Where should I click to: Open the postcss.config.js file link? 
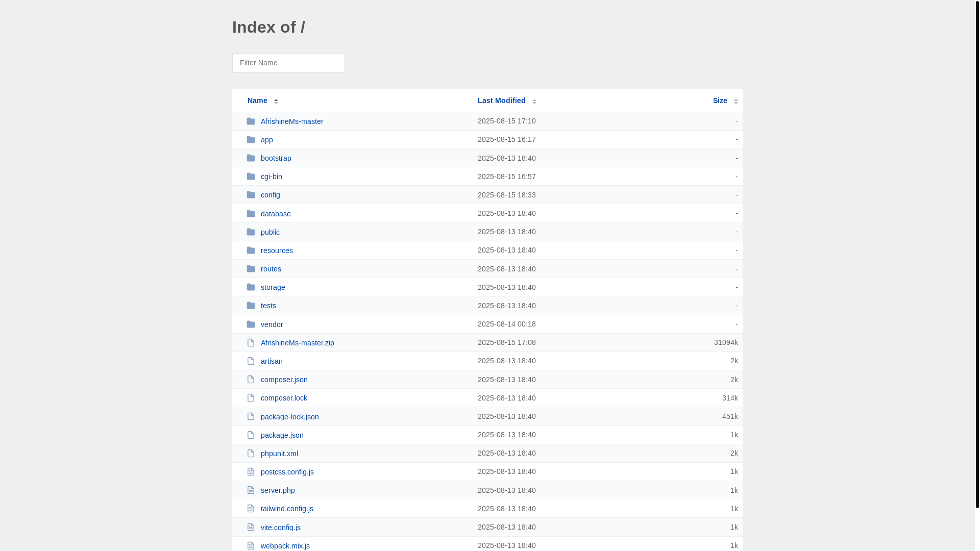(287, 472)
